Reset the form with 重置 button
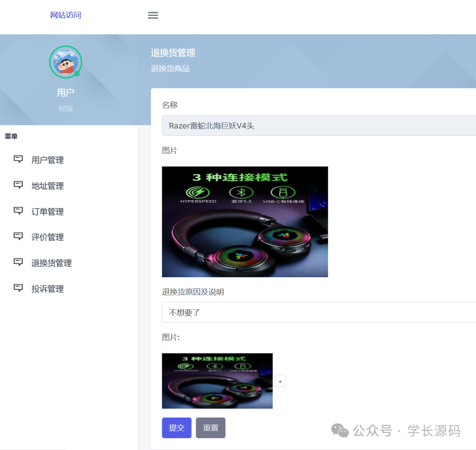This screenshot has width=476, height=450. (x=211, y=428)
